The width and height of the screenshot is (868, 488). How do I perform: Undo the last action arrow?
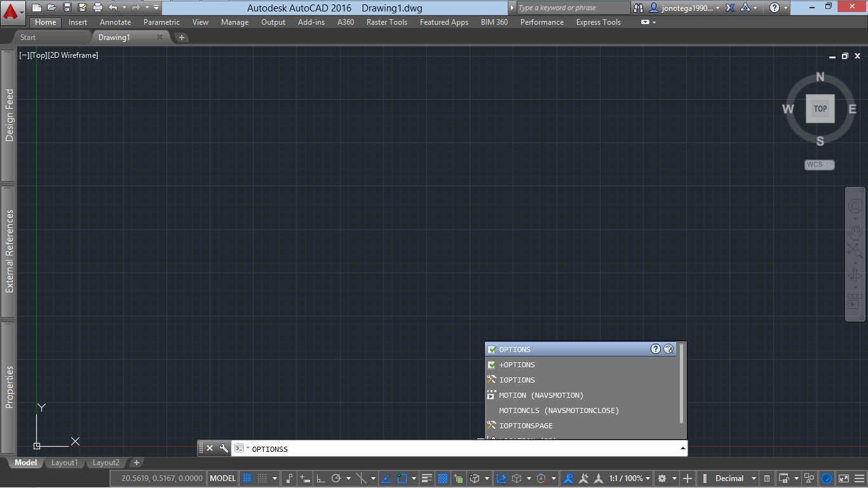click(x=113, y=8)
